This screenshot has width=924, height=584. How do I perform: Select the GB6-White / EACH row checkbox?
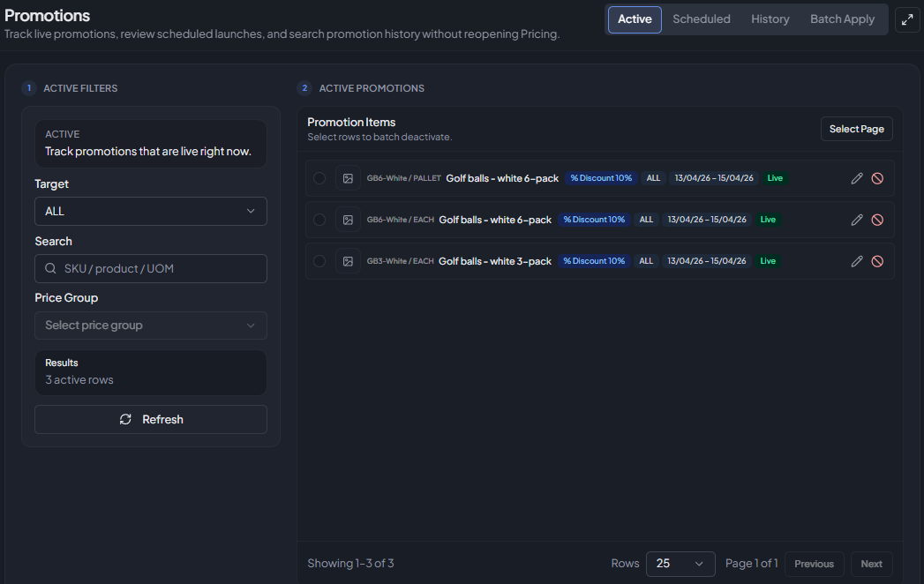pos(319,220)
